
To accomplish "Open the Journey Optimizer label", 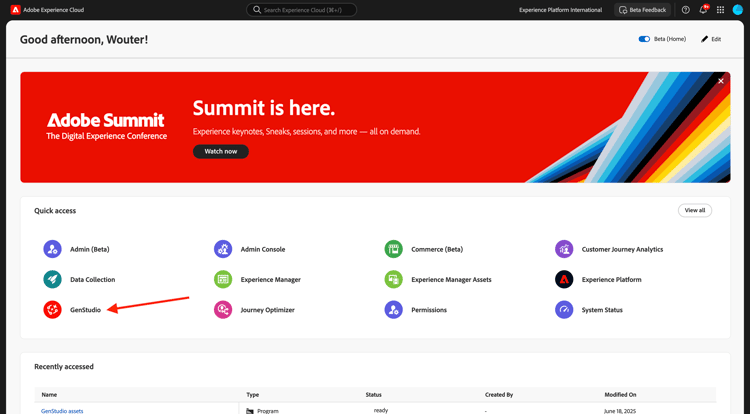I will pyautogui.click(x=267, y=310).
